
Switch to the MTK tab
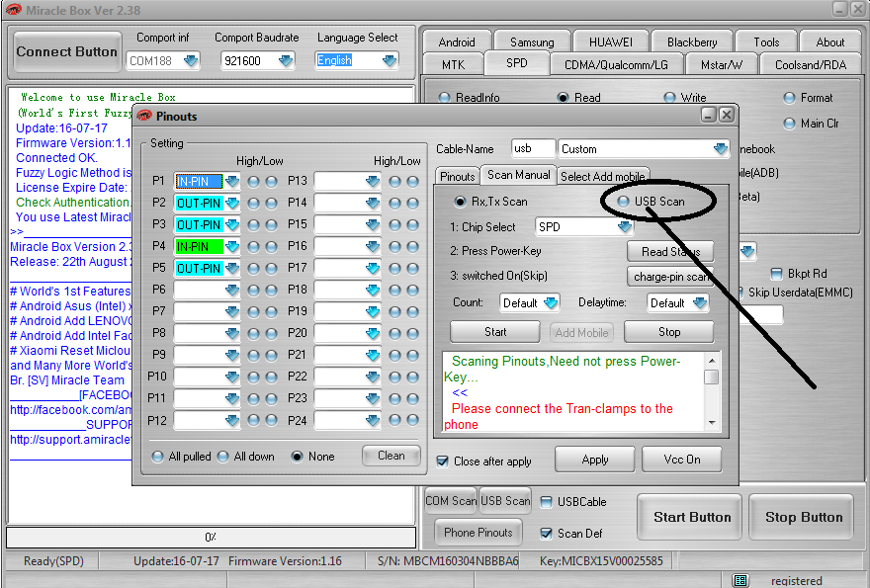454,65
